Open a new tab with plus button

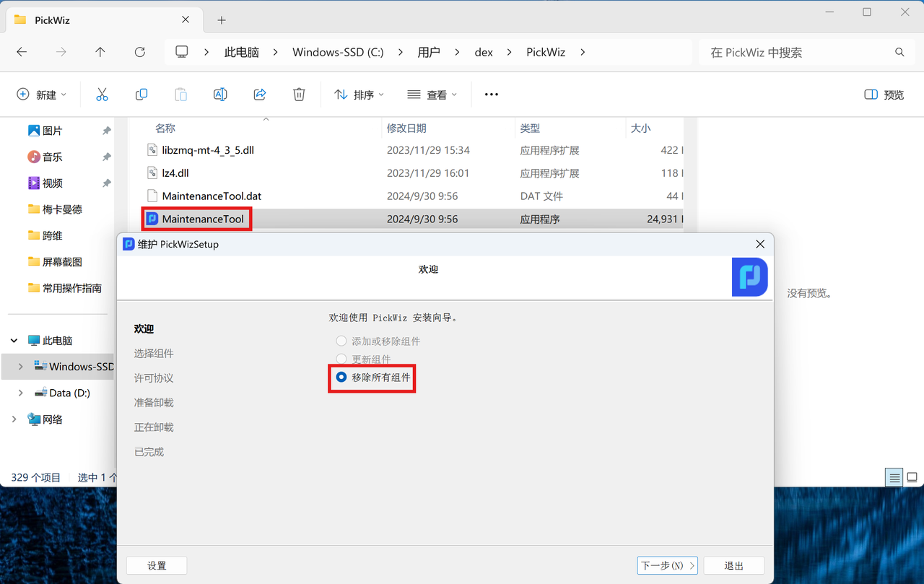222,20
